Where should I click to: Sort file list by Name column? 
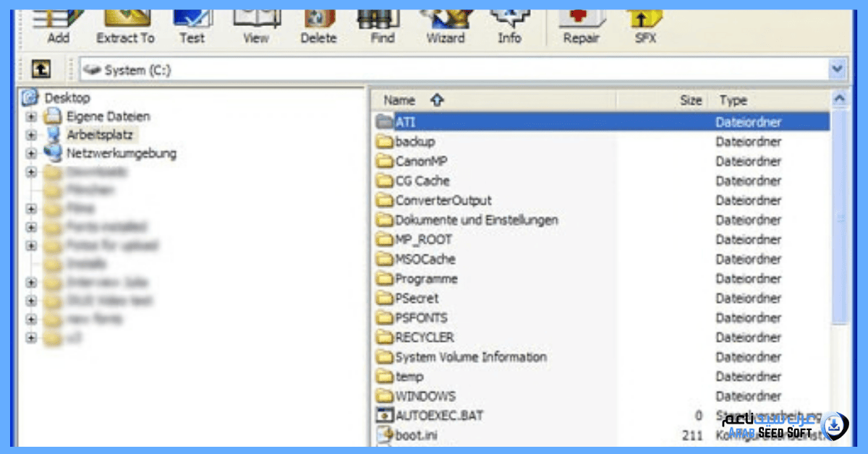coord(399,100)
